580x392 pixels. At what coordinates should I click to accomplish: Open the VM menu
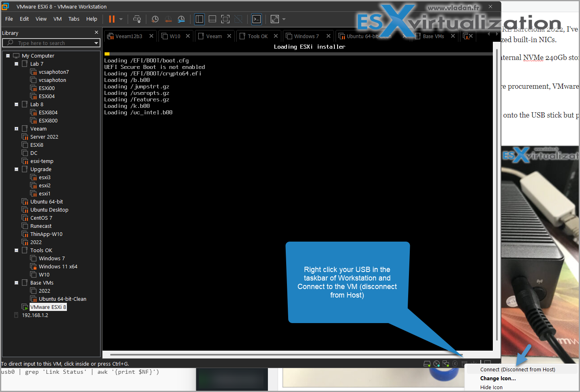click(x=58, y=19)
